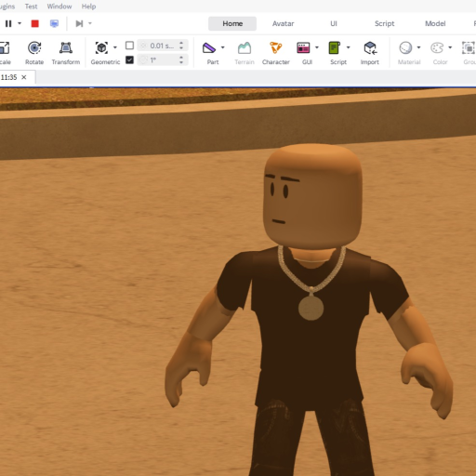476x476 pixels.
Task: Click the Group tool icon
Action: [469, 48]
